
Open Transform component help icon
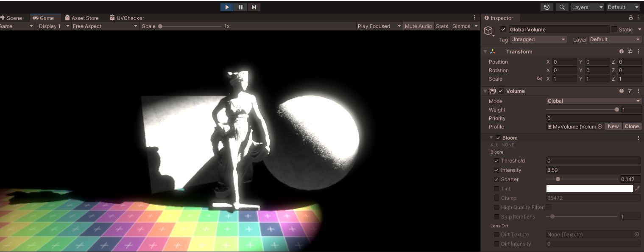point(622,51)
